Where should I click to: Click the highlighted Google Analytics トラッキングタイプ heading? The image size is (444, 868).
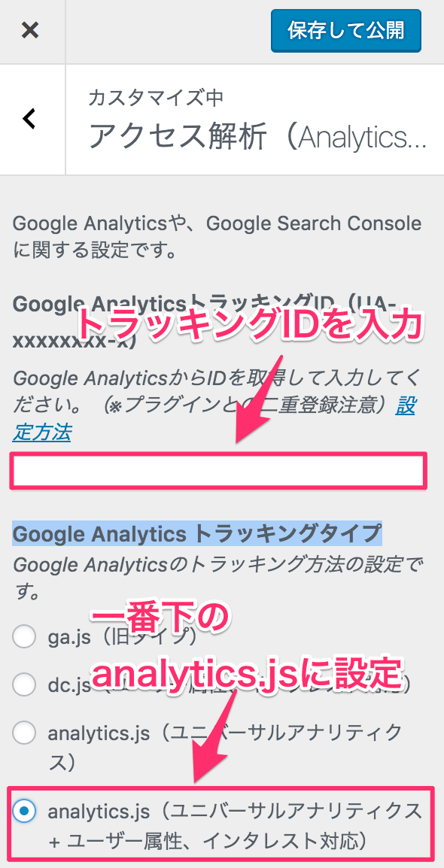[197, 534]
